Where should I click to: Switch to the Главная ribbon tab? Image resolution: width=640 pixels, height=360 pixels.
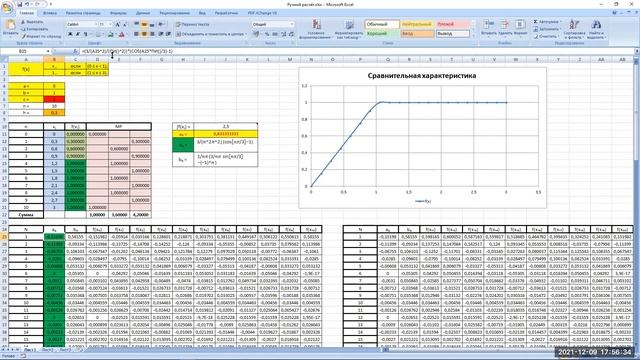click(27, 13)
